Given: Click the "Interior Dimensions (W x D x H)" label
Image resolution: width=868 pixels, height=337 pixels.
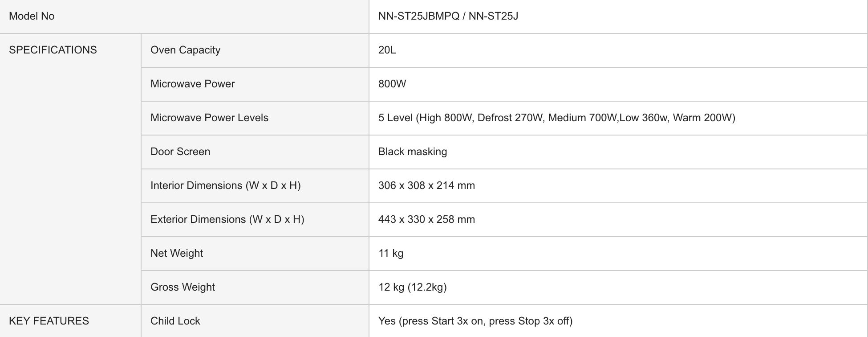Looking at the screenshot, I should 225,185.
